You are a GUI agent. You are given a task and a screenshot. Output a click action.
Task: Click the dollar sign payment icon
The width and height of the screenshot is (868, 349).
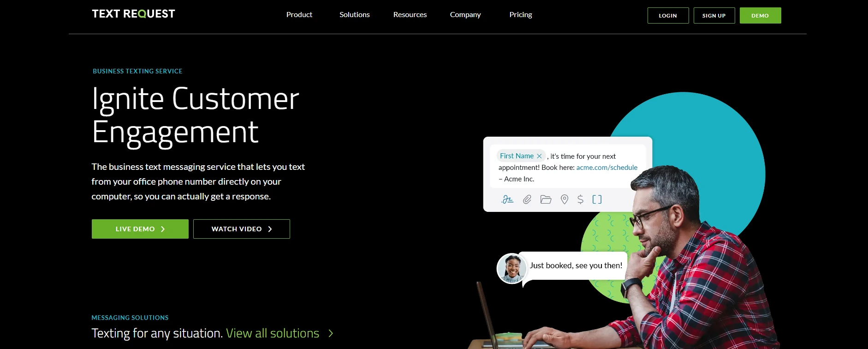pyautogui.click(x=581, y=199)
